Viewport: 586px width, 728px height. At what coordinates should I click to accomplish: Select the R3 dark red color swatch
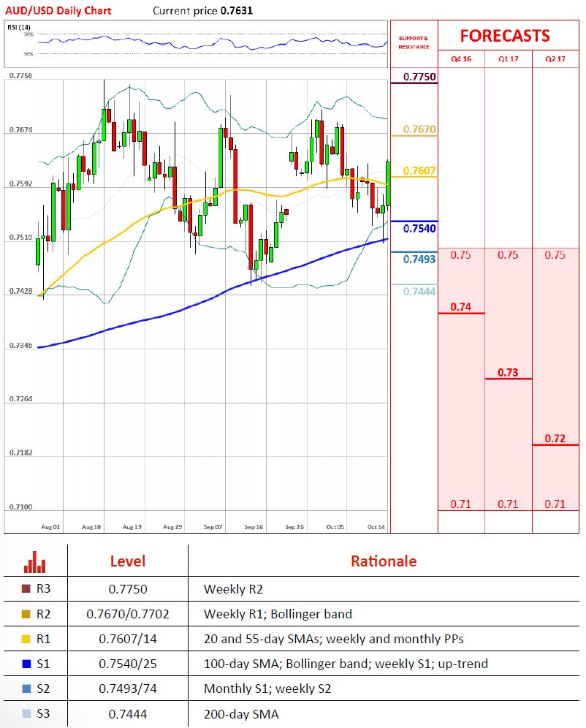(x=27, y=589)
